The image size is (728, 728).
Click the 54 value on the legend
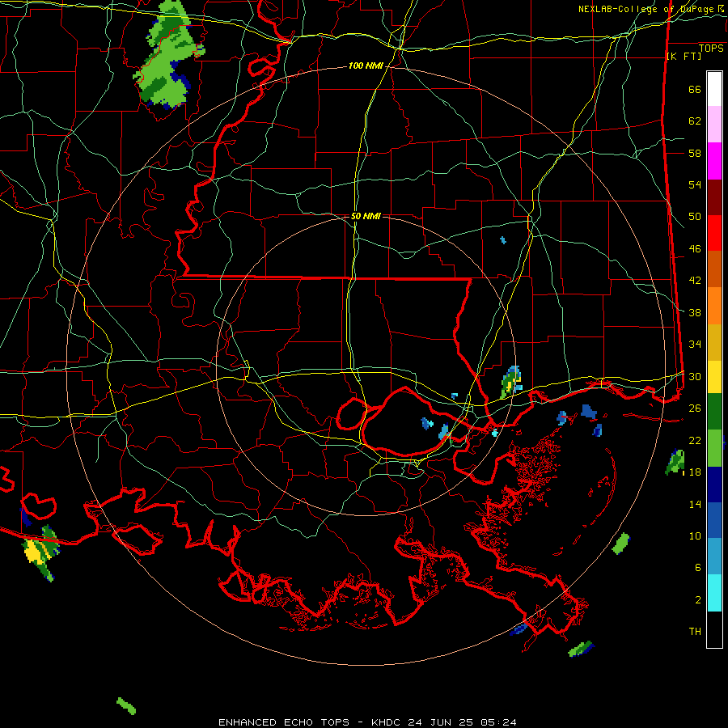(x=694, y=184)
